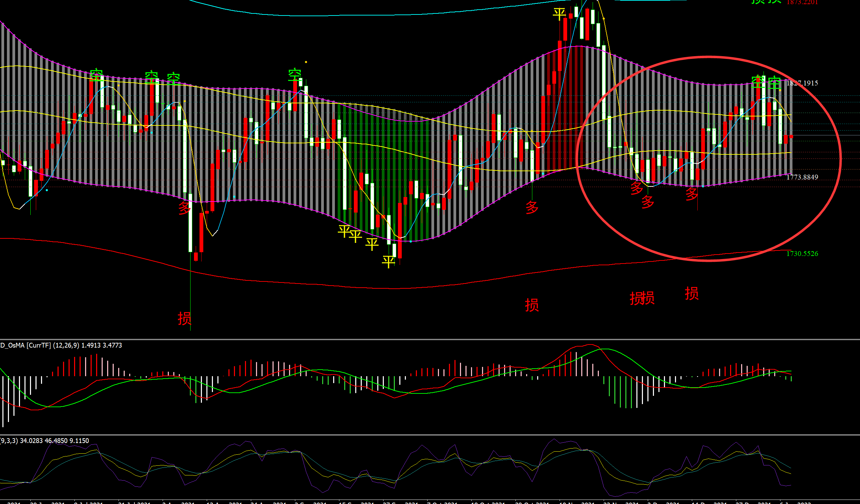
Task: Select the 多 marker just left of red ellipse
Action: click(x=532, y=207)
